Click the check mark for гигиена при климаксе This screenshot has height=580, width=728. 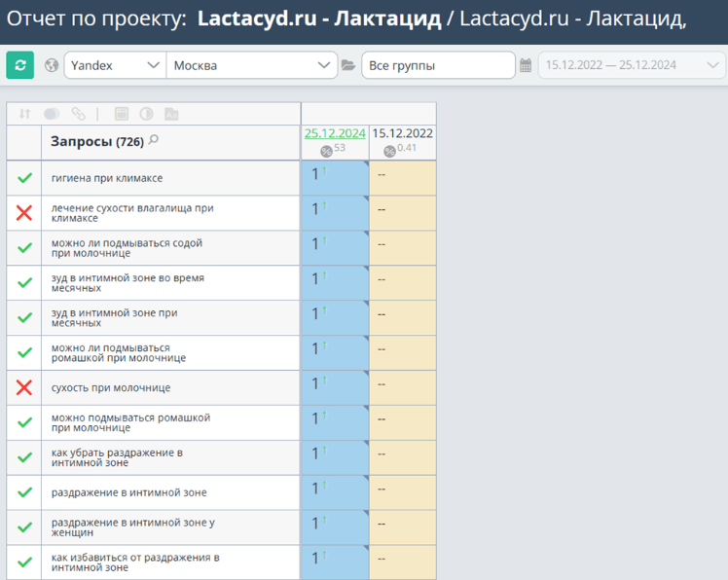pyautogui.click(x=24, y=178)
